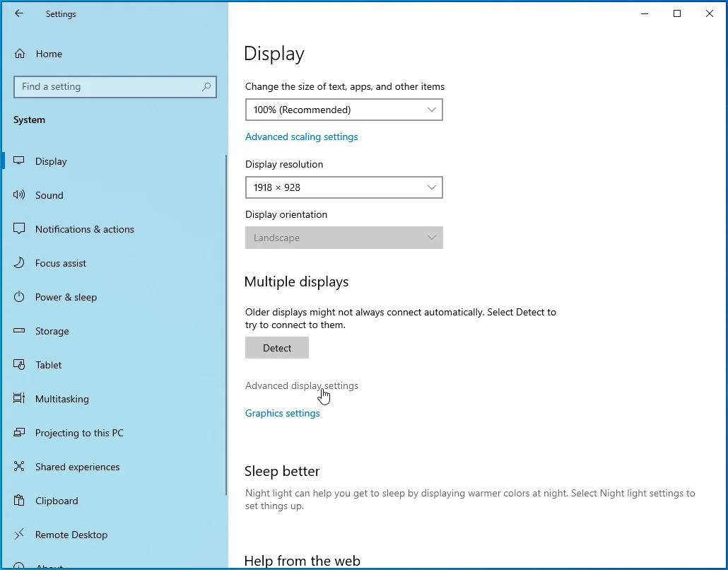728x570 pixels.
Task: Click the Multitasking icon
Action: [19, 399]
